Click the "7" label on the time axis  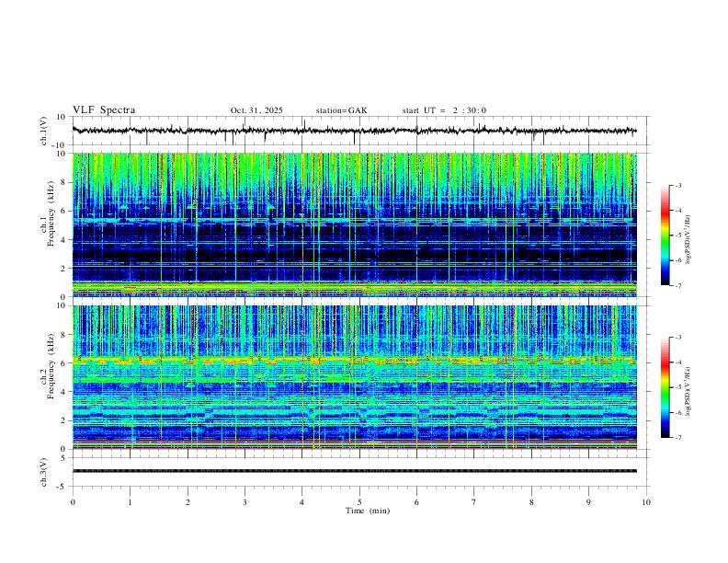pos(474,502)
